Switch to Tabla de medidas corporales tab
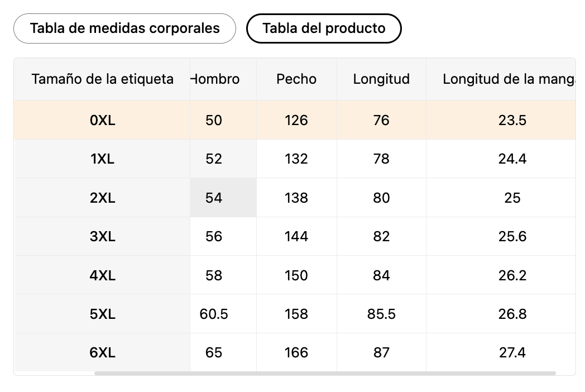 click(x=124, y=28)
